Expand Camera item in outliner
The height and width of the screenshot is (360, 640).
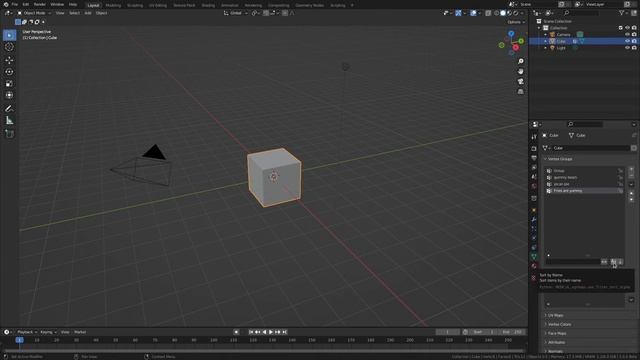[x=546, y=35]
